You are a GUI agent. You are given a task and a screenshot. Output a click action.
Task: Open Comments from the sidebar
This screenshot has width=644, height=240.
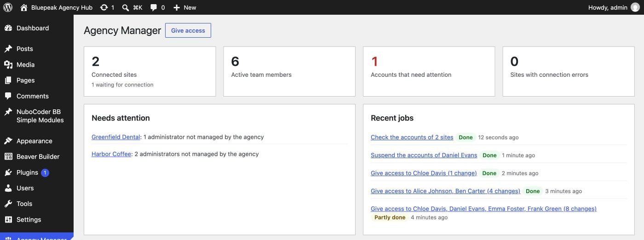(37, 96)
